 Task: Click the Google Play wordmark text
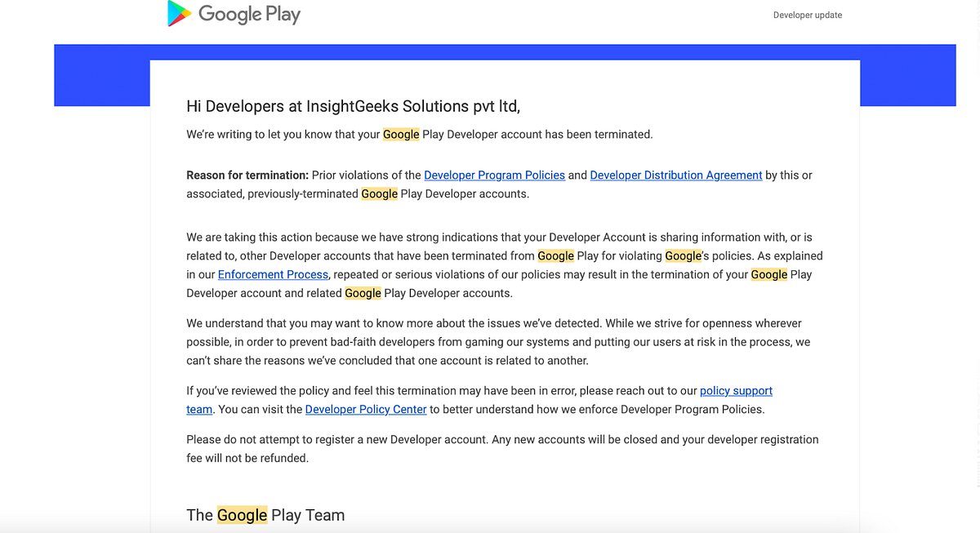point(249,14)
